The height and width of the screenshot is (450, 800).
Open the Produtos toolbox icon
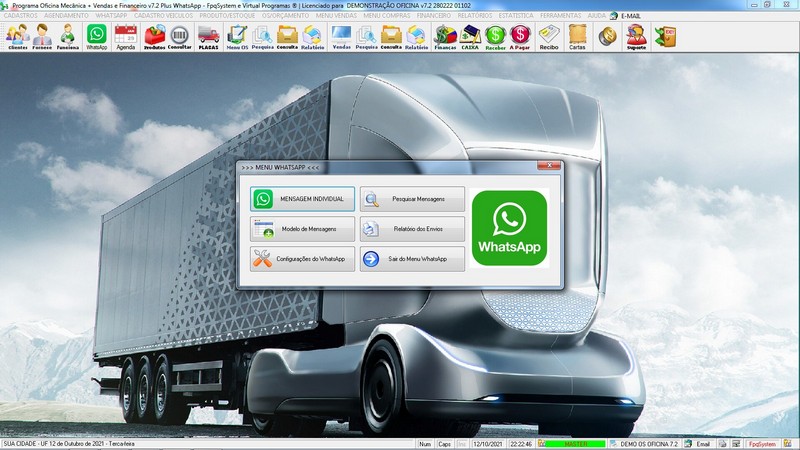155,37
